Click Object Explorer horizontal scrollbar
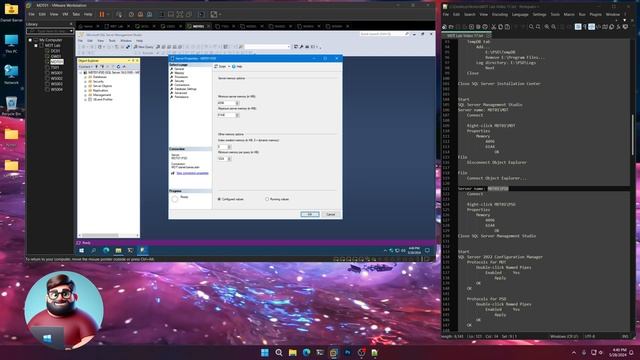The height and width of the screenshot is (360, 640). [x=108, y=236]
